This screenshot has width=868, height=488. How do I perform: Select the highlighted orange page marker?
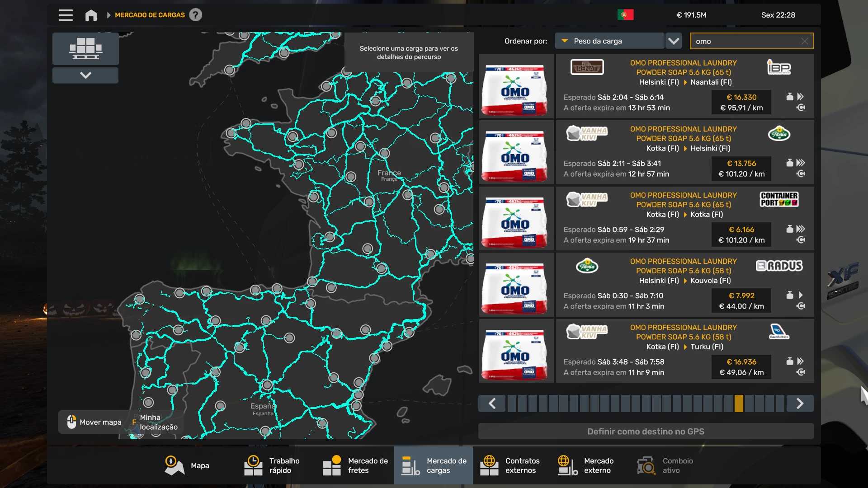pos(739,404)
